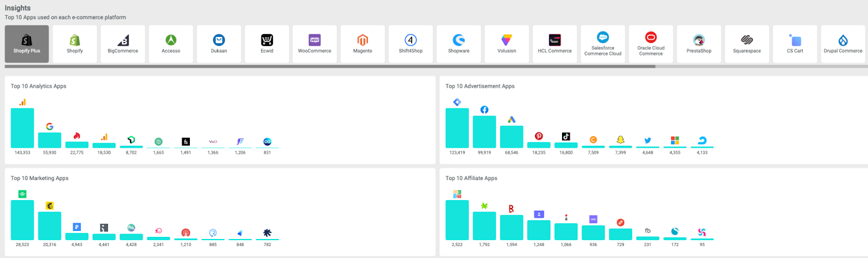Image resolution: width=868 pixels, height=258 pixels.
Task: Click the blue curved arrow icon above 4,133
Action: pyautogui.click(x=702, y=140)
